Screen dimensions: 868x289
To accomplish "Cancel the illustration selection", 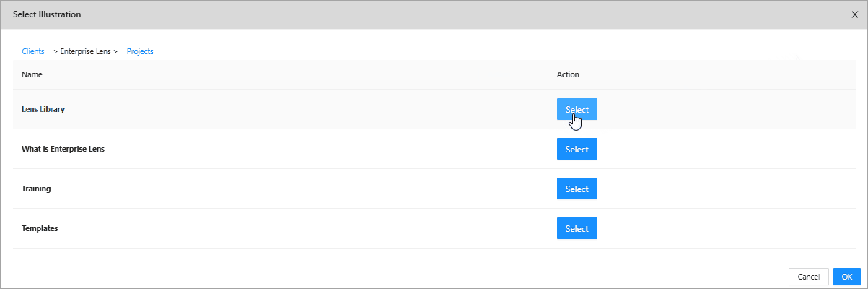I will (x=808, y=277).
